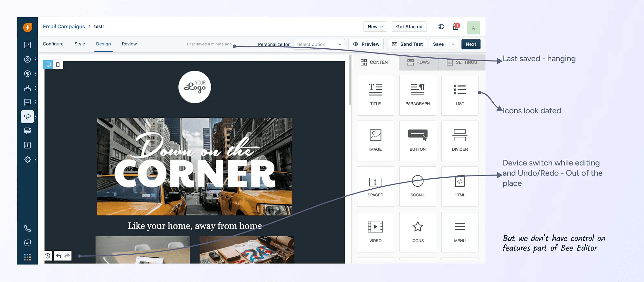This screenshot has height=282, width=644.
Task: Select the Your Logo image in the email
Action: tap(195, 87)
